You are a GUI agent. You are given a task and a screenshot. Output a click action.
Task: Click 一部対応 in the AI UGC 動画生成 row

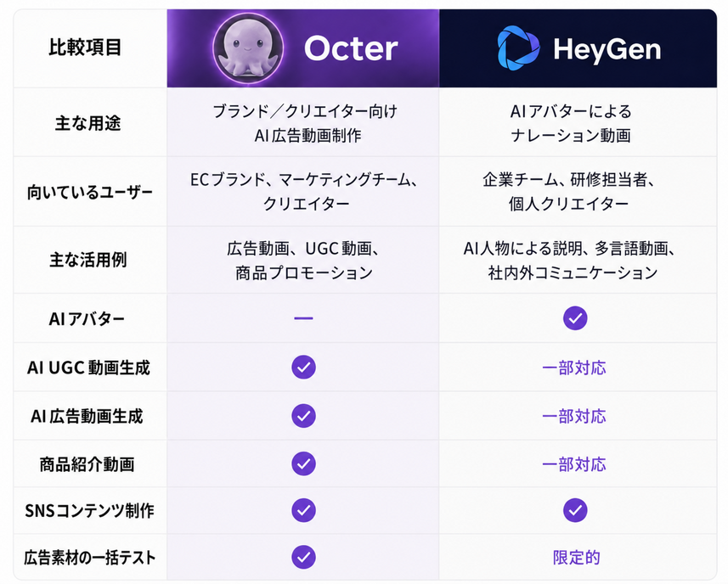[x=574, y=368]
